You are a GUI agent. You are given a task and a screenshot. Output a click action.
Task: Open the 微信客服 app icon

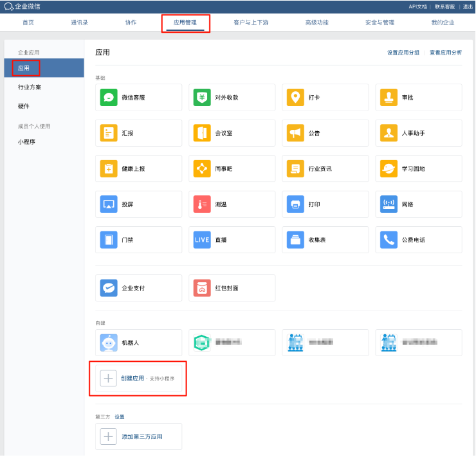coord(109,98)
